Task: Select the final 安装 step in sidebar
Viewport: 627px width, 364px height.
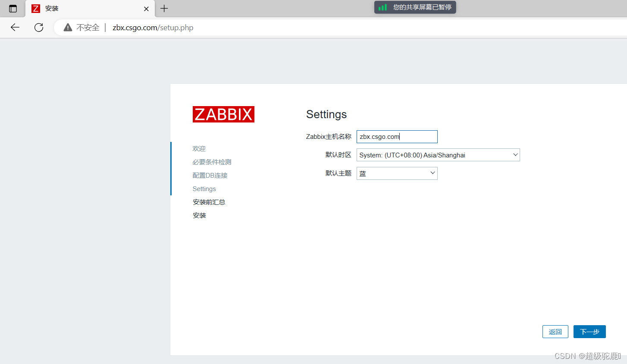Action: [x=200, y=215]
